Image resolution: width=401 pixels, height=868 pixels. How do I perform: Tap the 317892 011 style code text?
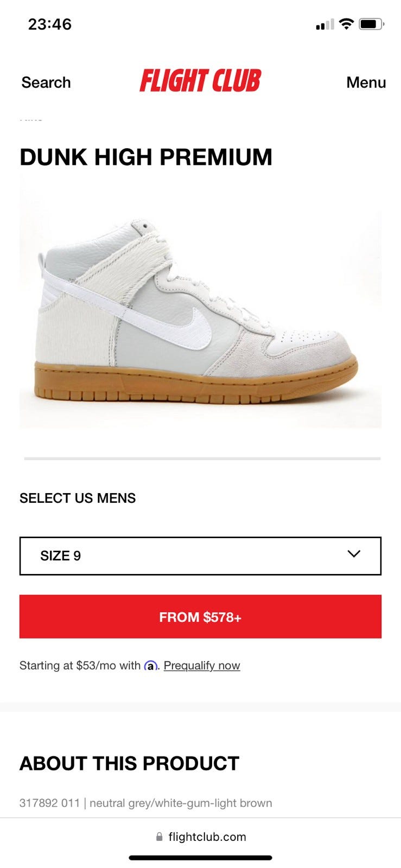click(49, 803)
